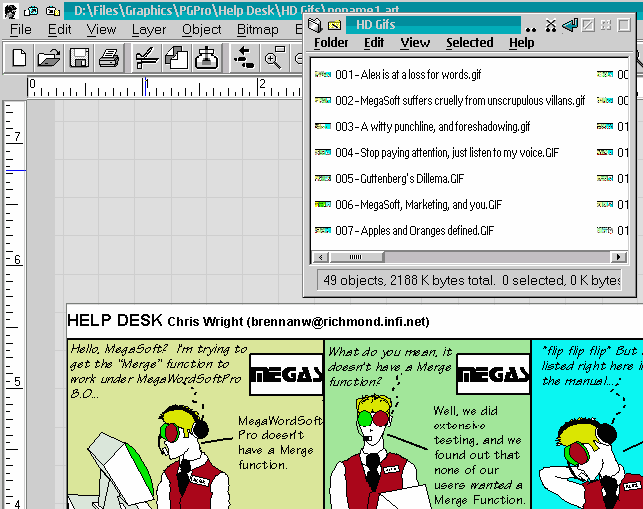Open the Bitmap menu
Viewport: 643px width, 509px height.
[x=258, y=30]
